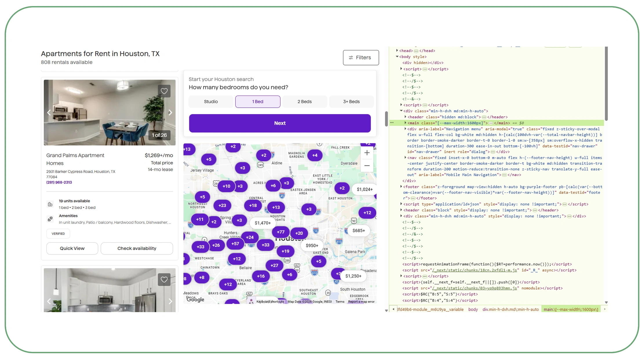Click the $1,470+ price marker on map
This screenshot has width=644, height=359.
click(263, 223)
